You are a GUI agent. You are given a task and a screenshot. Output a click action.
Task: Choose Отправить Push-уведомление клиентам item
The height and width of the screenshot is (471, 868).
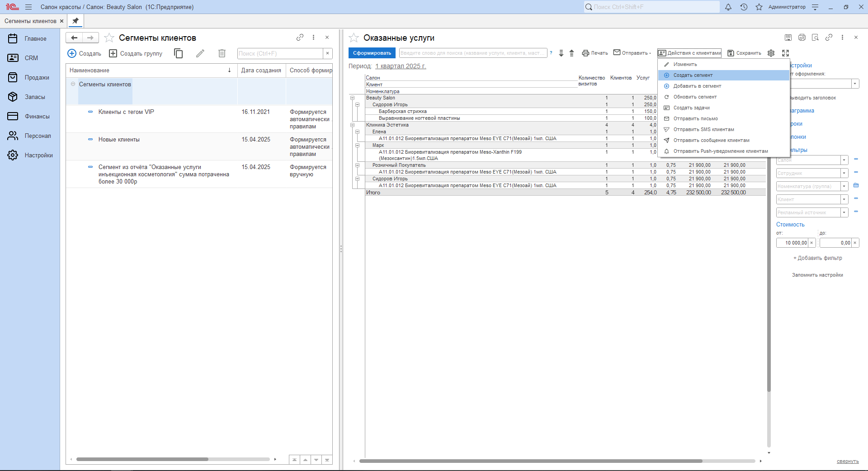(723, 151)
